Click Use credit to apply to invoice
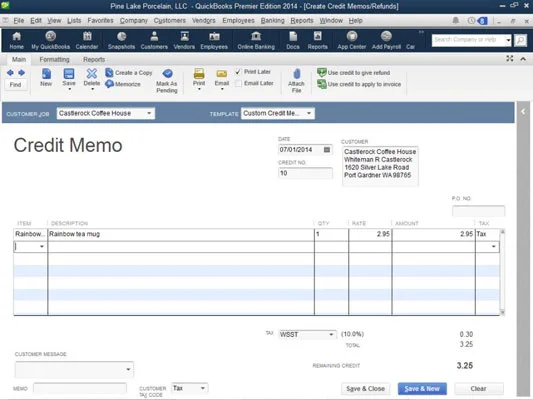 tap(359, 84)
